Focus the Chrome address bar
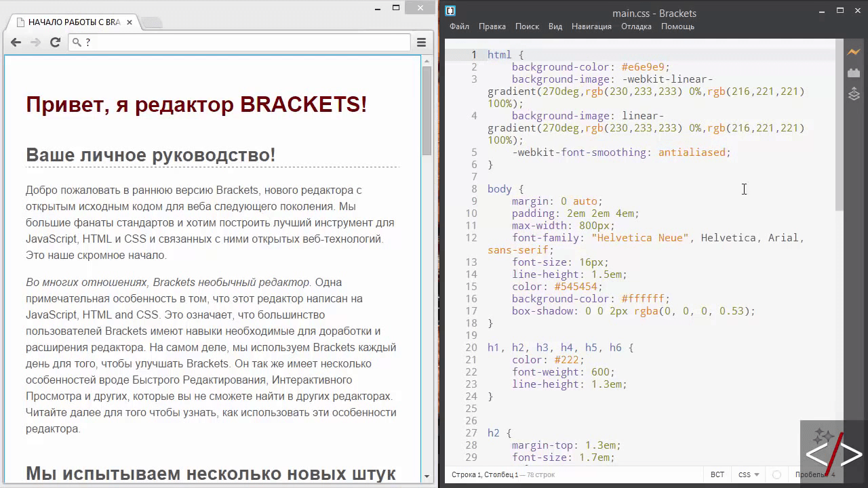Image resolution: width=868 pixels, height=488 pixels. (241, 42)
